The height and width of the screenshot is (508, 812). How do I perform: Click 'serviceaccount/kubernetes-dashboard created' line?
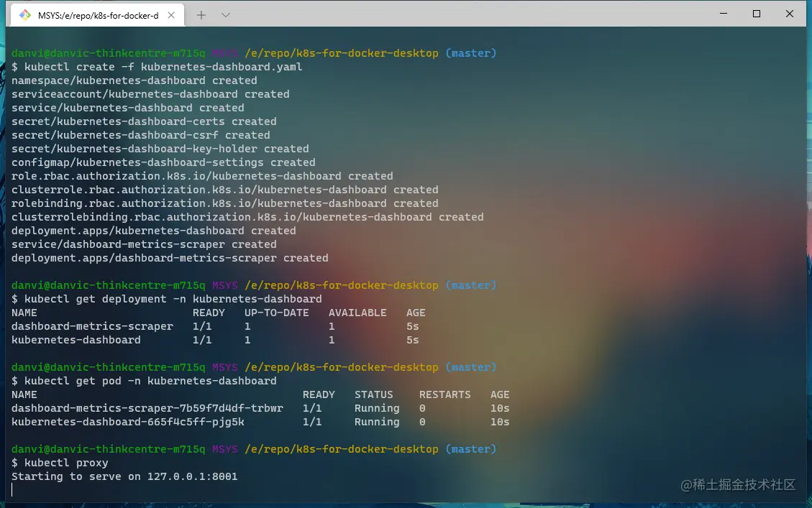[150, 94]
